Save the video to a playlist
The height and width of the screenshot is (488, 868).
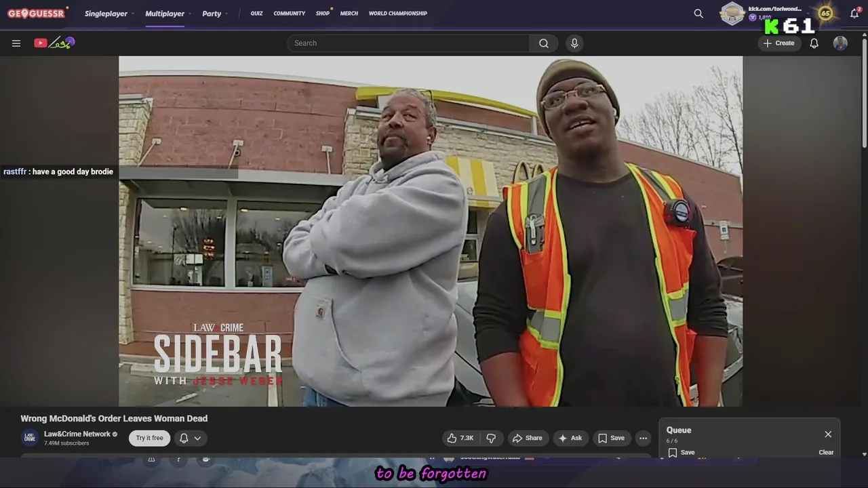(x=611, y=439)
